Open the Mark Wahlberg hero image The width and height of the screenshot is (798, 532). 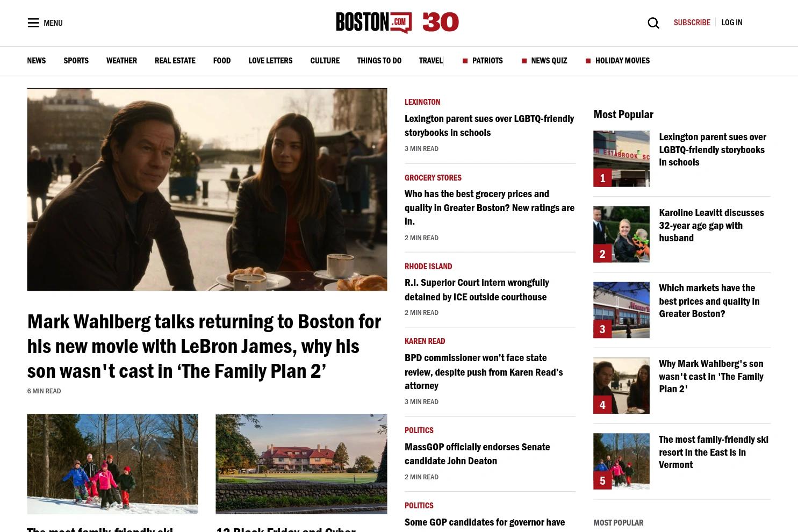(207, 189)
